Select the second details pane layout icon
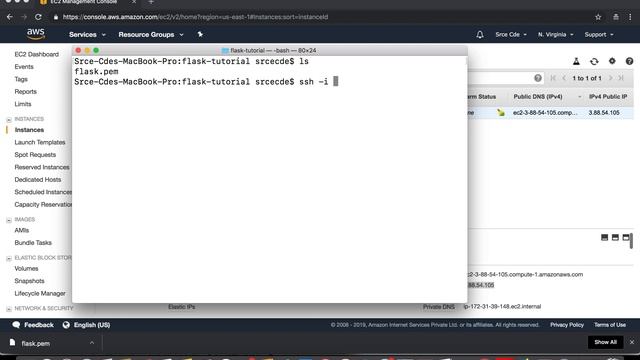The width and height of the screenshot is (640, 360). [x=615, y=237]
